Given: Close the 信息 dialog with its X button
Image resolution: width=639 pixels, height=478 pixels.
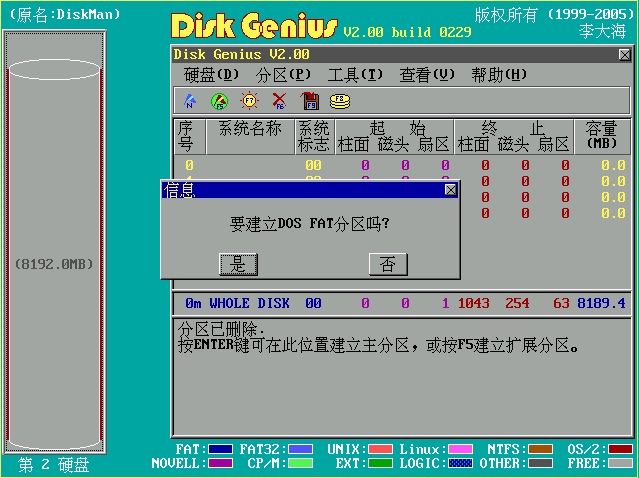Looking at the screenshot, I should tap(450, 189).
